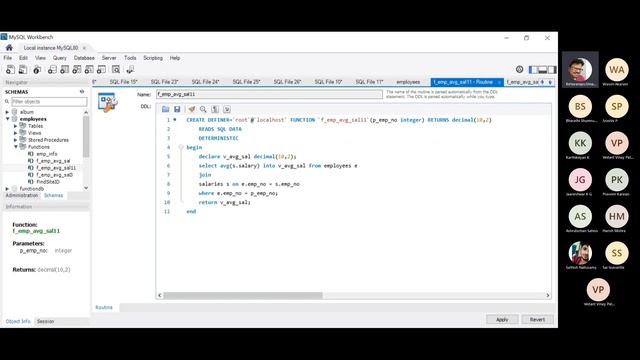Click the Apply button
Screen dimensions: 640x360
[502, 320]
